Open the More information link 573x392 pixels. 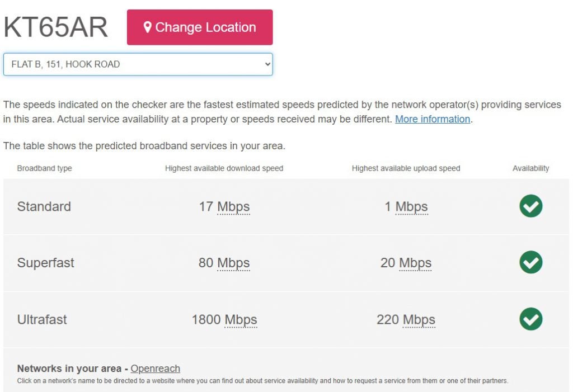pos(433,119)
